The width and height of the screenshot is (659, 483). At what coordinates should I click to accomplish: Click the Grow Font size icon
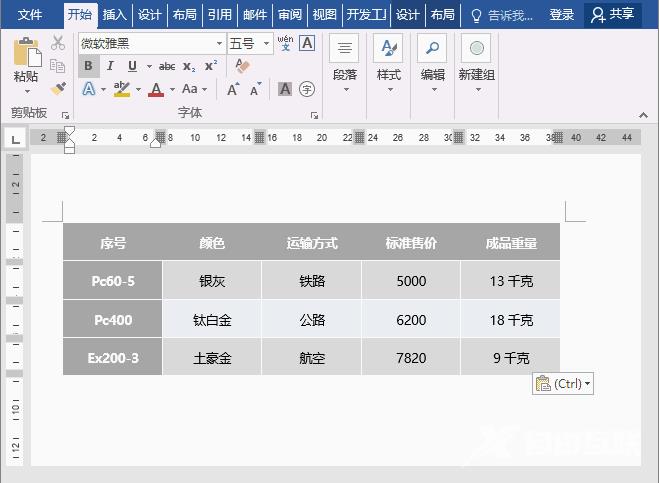(x=233, y=89)
